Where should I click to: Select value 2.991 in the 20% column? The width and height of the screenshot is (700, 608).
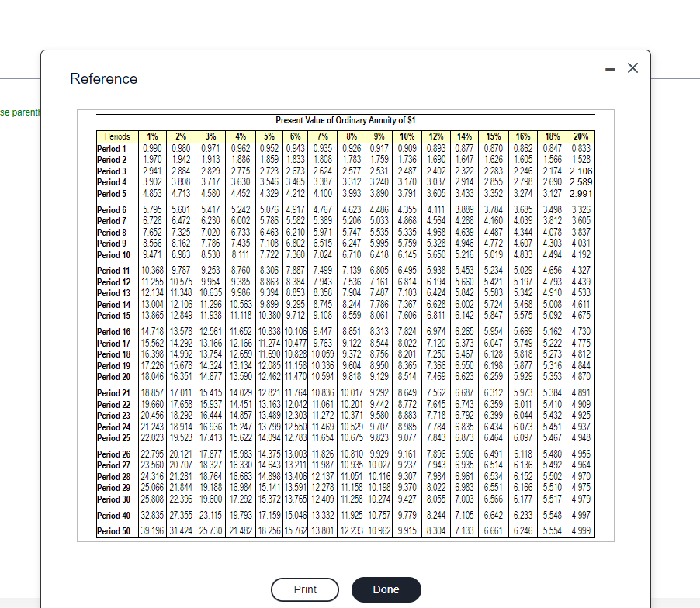pyautogui.click(x=580, y=192)
